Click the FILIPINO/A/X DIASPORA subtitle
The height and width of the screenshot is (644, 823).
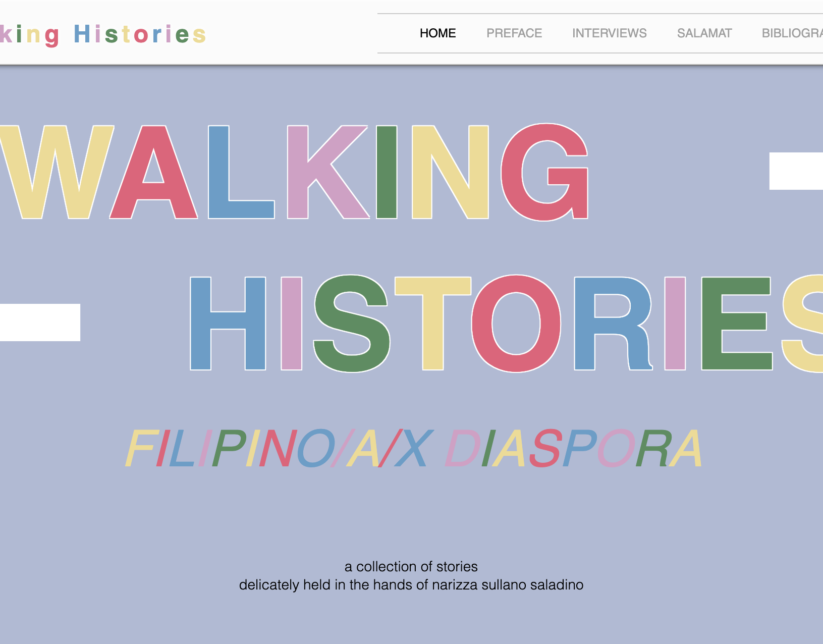[414, 448]
